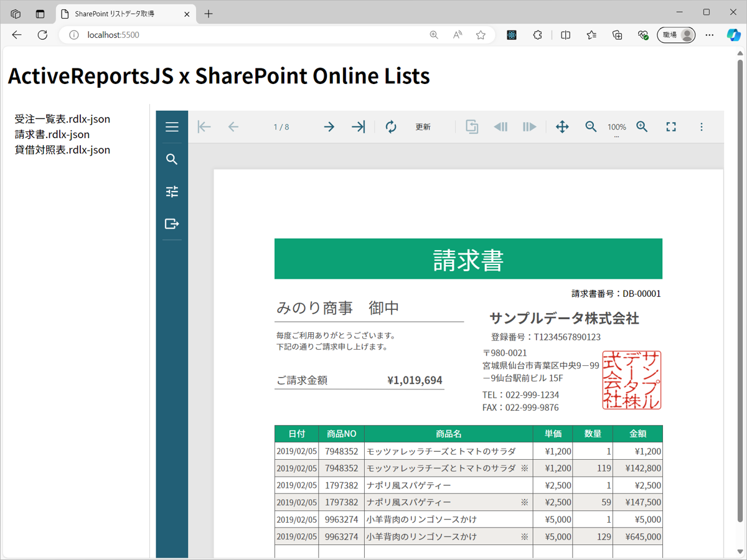The width and height of the screenshot is (747, 560).
Task: Click the 更新 label in viewer toolbar
Action: coord(423,127)
